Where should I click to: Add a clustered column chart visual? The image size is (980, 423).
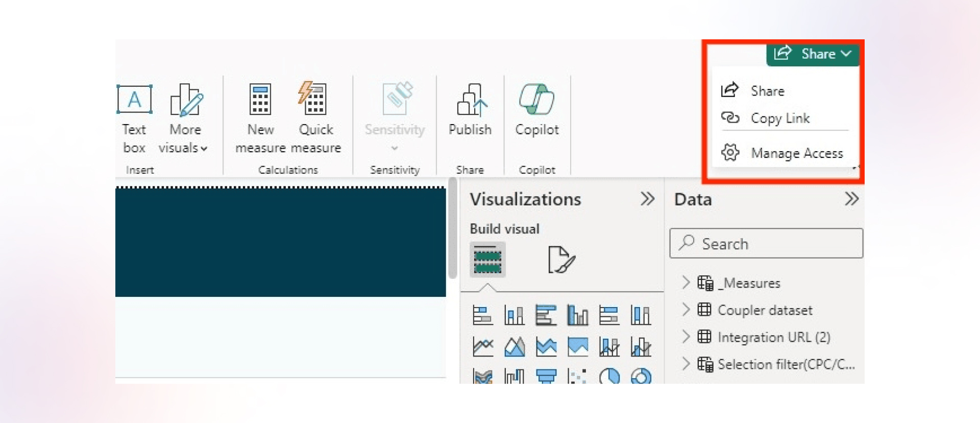click(577, 315)
